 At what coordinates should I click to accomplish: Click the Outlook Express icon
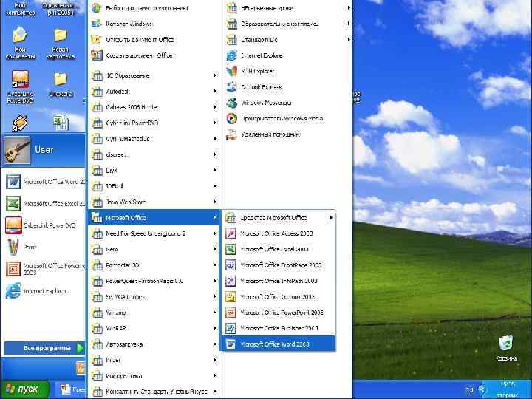coord(232,87)
